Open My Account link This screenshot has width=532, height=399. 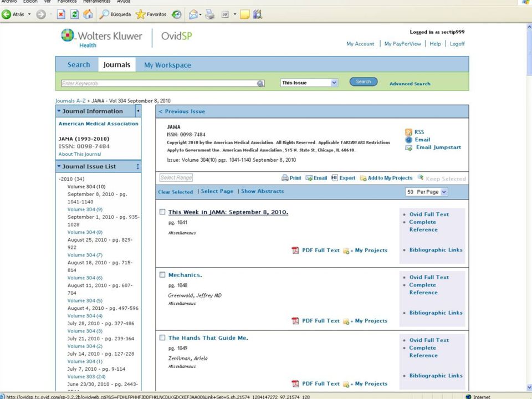pos(360,44)
